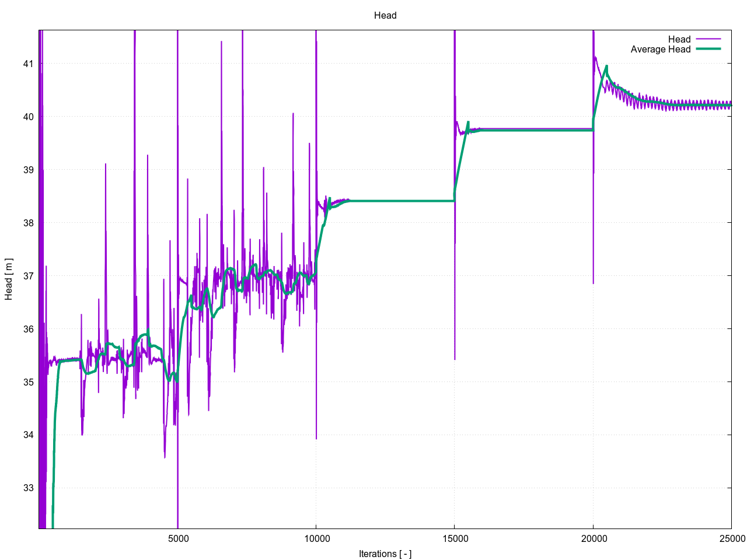This screenshot has width=747, height=560.
Task: Click the 41 y-axis tick label
Action: (x=28, y=64)
